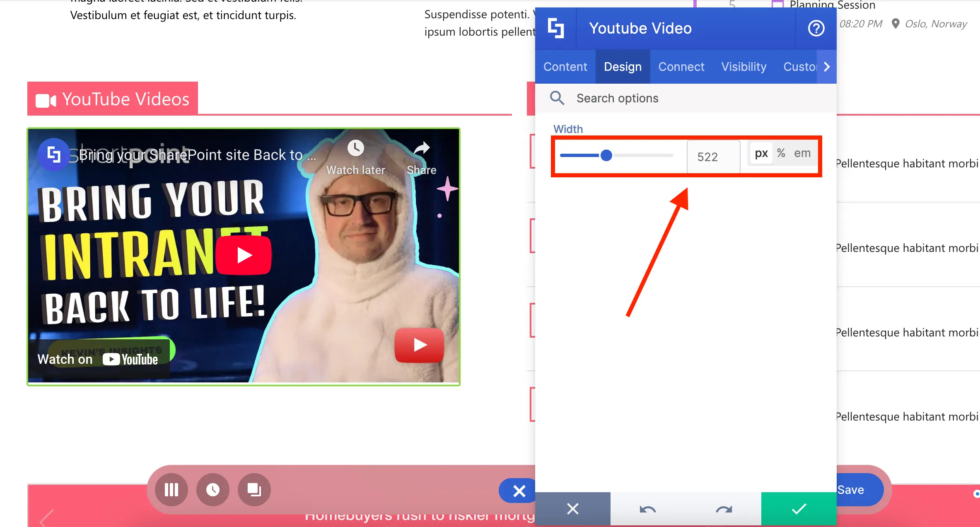
Task: Open the columns layout icon
Action: [x=171, y=490]
